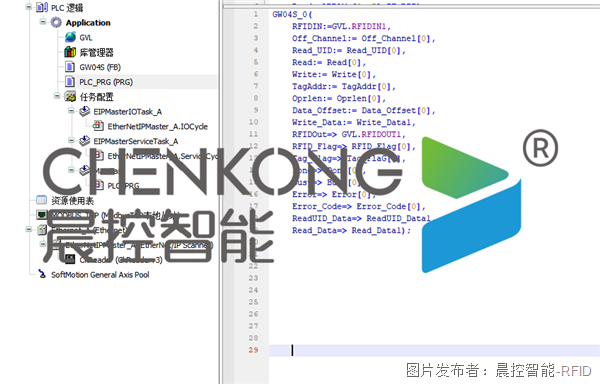
Task: Click the resource usage table icon
Action: tap(41, 200)
